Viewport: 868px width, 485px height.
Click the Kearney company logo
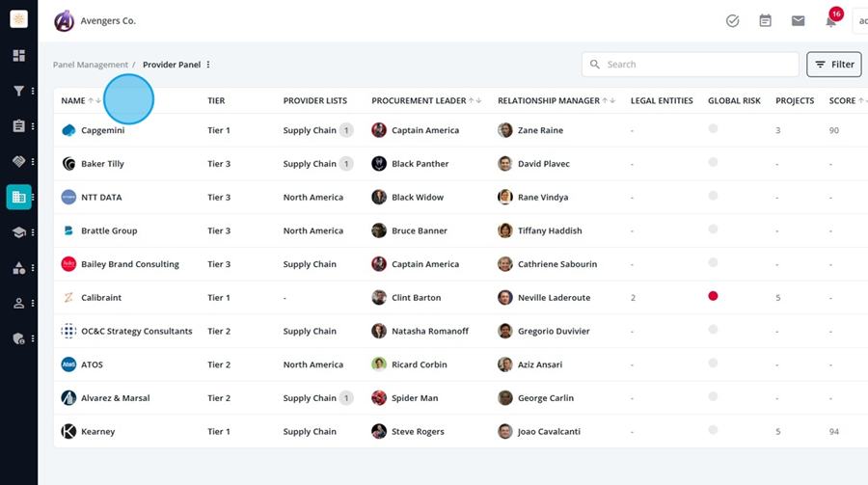[68, 431]
